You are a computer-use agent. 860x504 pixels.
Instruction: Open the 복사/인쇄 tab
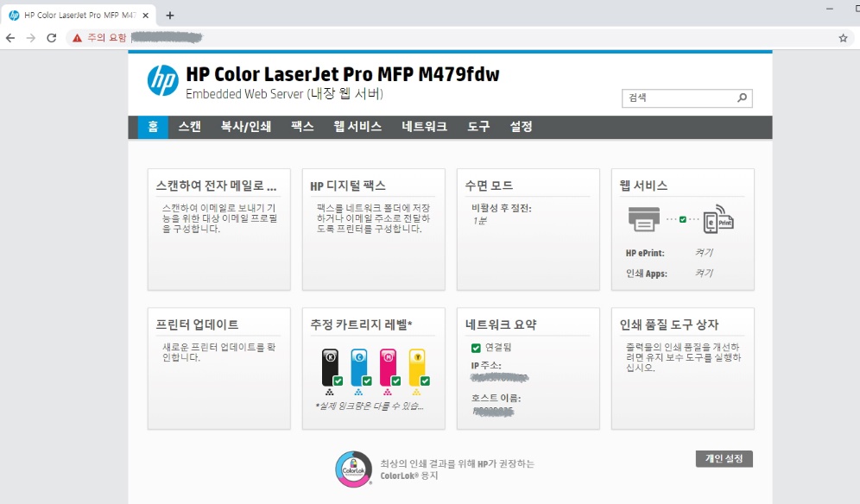(x=246, y=127)
